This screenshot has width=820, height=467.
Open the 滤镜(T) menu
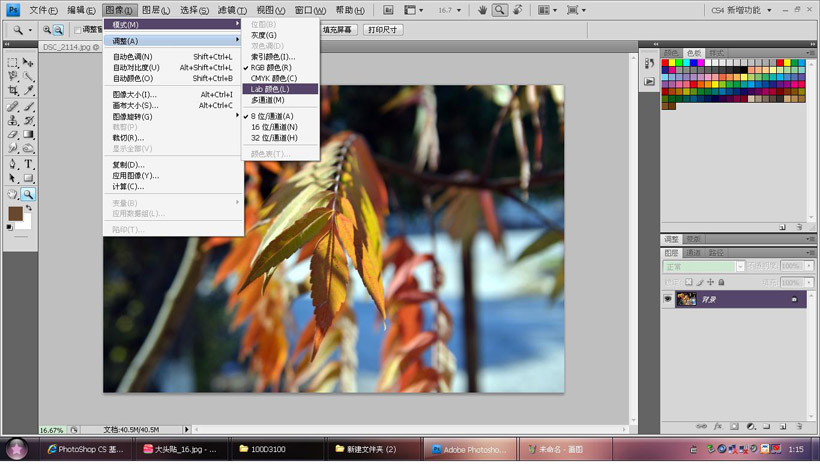232,10
